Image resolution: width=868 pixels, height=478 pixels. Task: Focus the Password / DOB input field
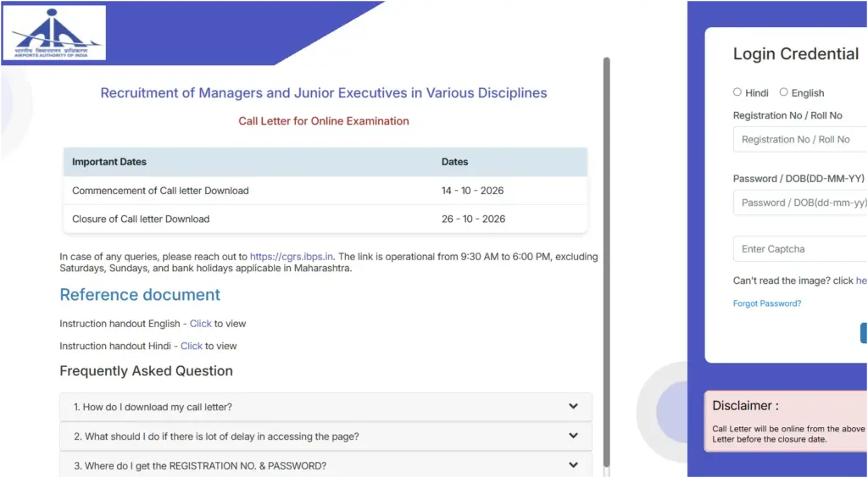point(800,203)
